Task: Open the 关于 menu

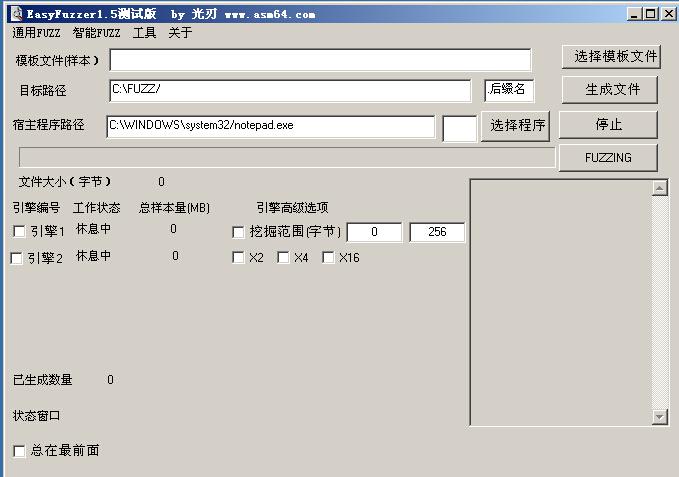Action: (x=180, y=33)
